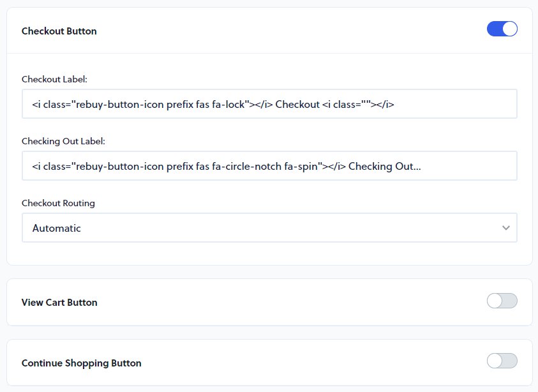
Task: Enable the View Cart Button toggle
Action: pyautogui.click(x=502, y=302)
